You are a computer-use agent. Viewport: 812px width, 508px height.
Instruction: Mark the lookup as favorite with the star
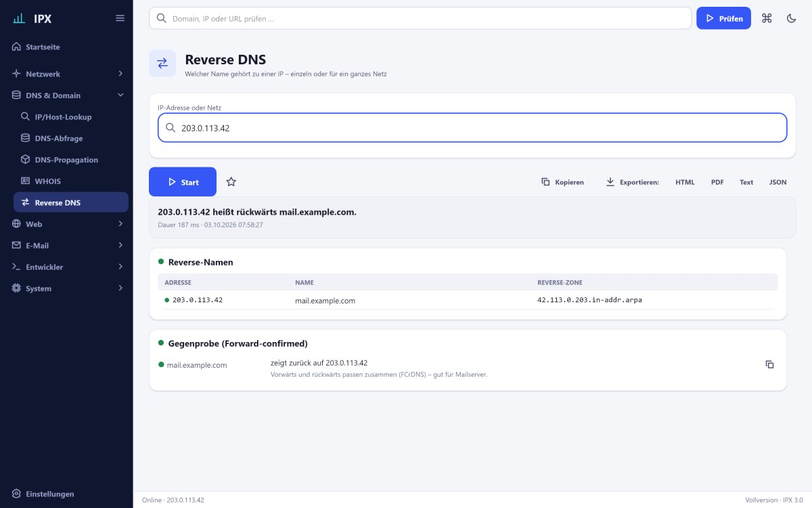tap(231, 182)
